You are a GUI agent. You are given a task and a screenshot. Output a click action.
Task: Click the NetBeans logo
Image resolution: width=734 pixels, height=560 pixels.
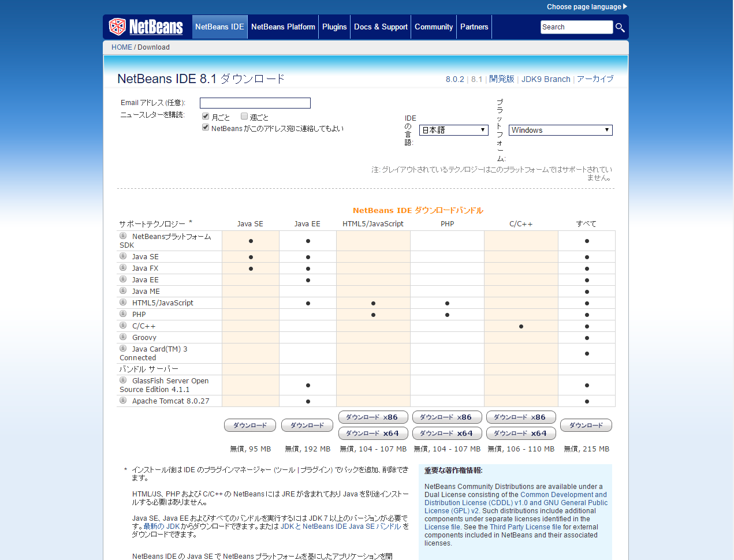pyautogui.click(x=146, y=27)
